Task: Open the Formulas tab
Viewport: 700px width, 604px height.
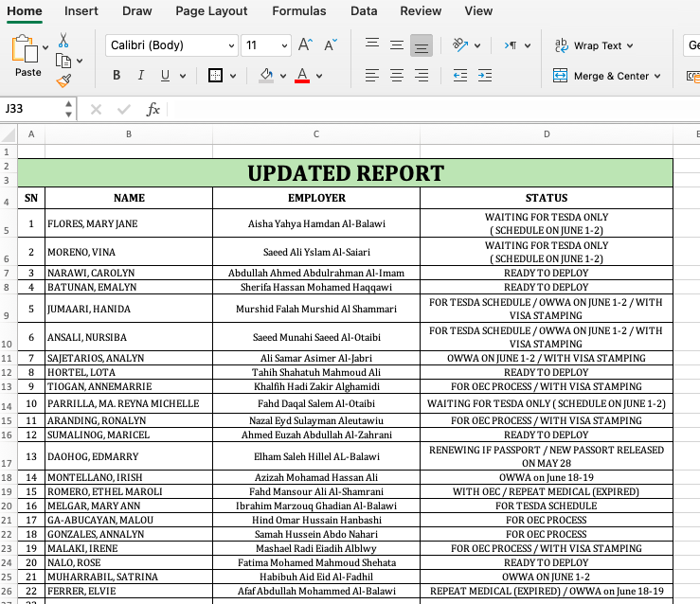Action: [299, 11]
